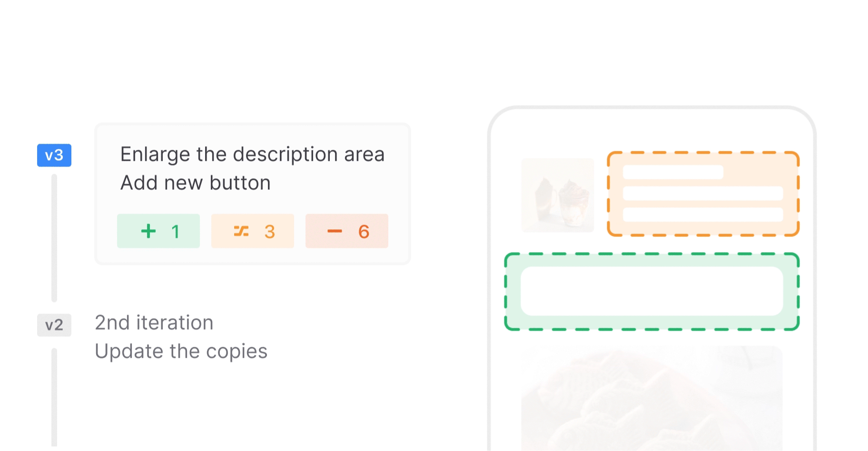Viewport: 868px width, 451px height.
Task: Click the red minus icon
Action: tap(335, 231)
